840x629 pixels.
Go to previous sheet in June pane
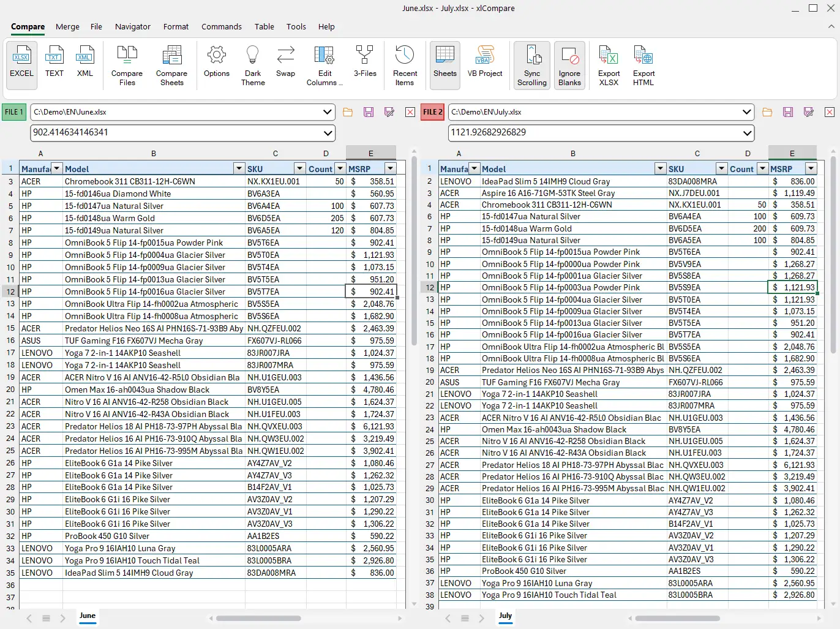click(29, 619)
